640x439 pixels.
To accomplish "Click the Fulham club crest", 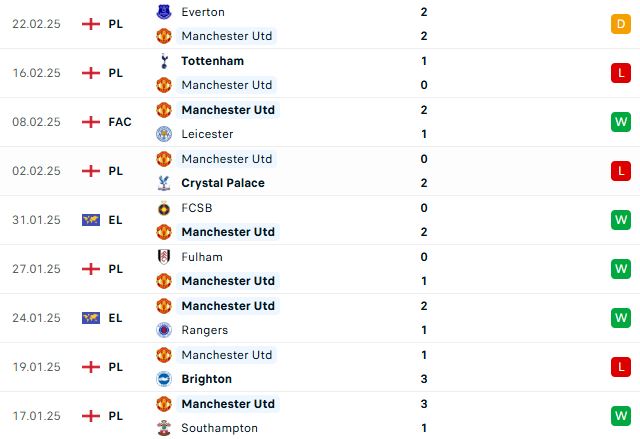I will 164,257.
